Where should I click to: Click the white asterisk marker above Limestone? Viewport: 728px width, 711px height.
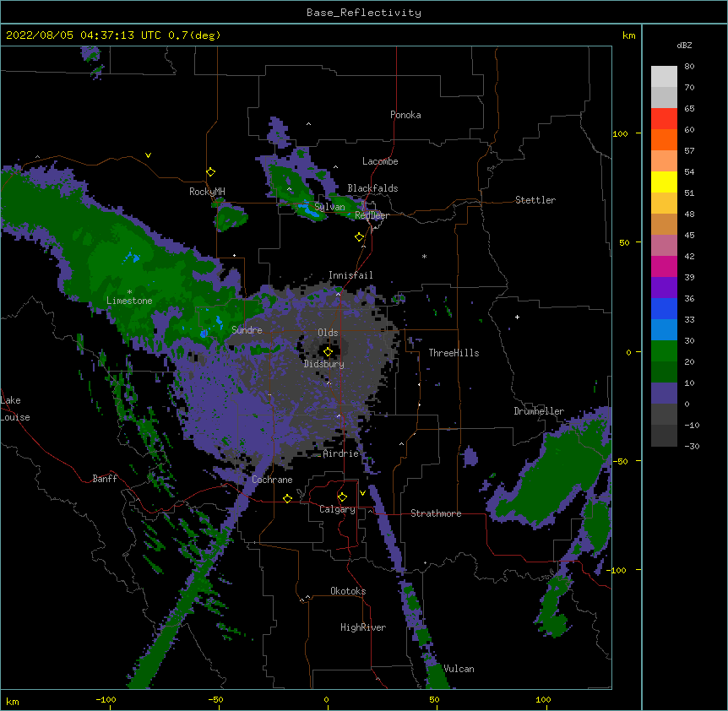[129, 292]
